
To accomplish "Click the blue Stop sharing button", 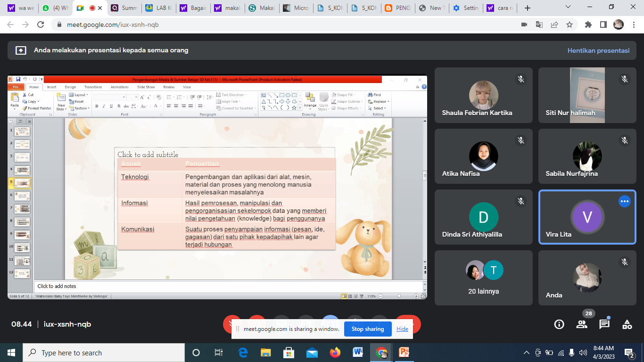I will point(368,329).
